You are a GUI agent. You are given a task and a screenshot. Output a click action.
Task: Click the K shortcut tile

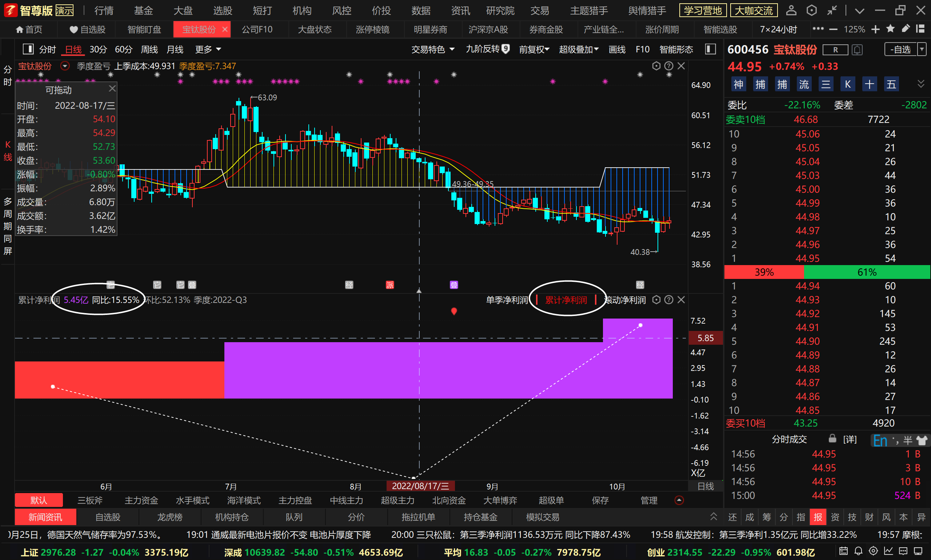coord(848,84)
